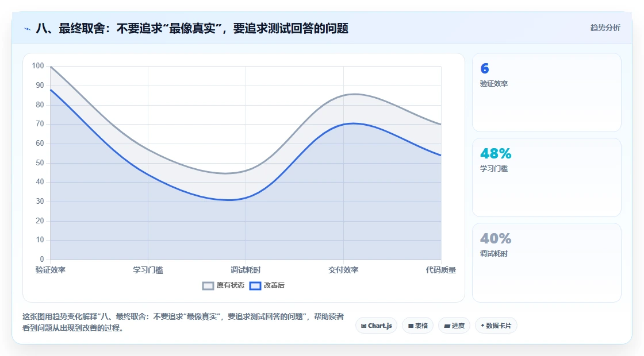The width and height of the screenshot is (644, 356).
Task: Select the 表格 tag
Action: pos(417,326)
